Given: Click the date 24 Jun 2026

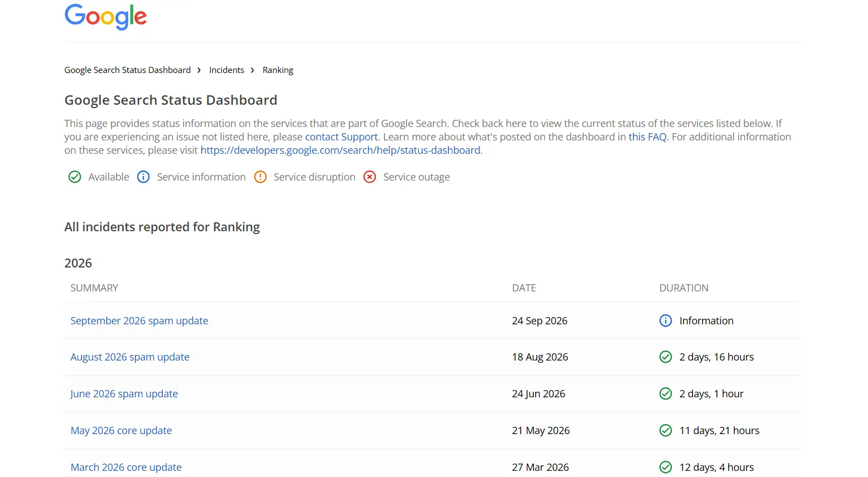Looking at the screenshot, I should (x=539, y=393).
